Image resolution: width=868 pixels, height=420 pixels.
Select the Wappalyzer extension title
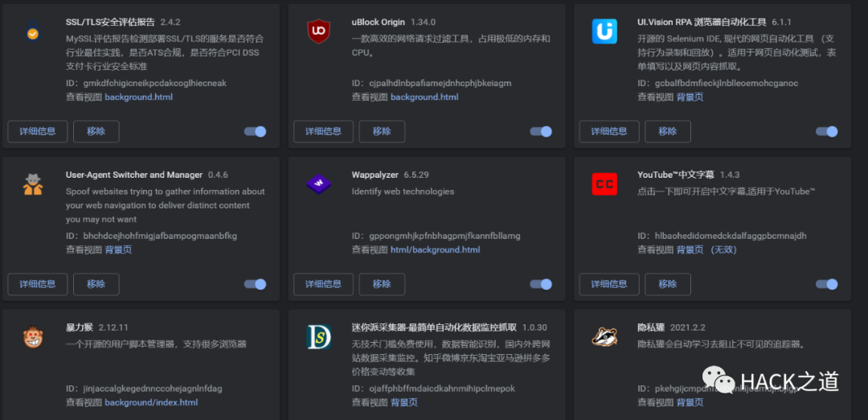point(375,175)
